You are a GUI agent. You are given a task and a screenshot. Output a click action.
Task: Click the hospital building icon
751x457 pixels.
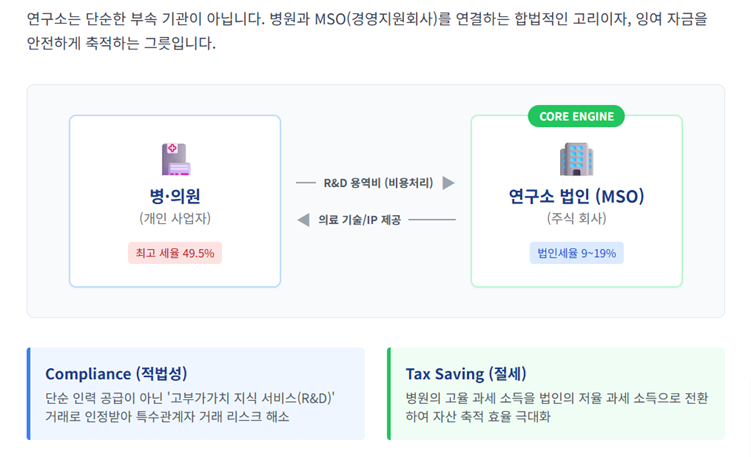175,159
